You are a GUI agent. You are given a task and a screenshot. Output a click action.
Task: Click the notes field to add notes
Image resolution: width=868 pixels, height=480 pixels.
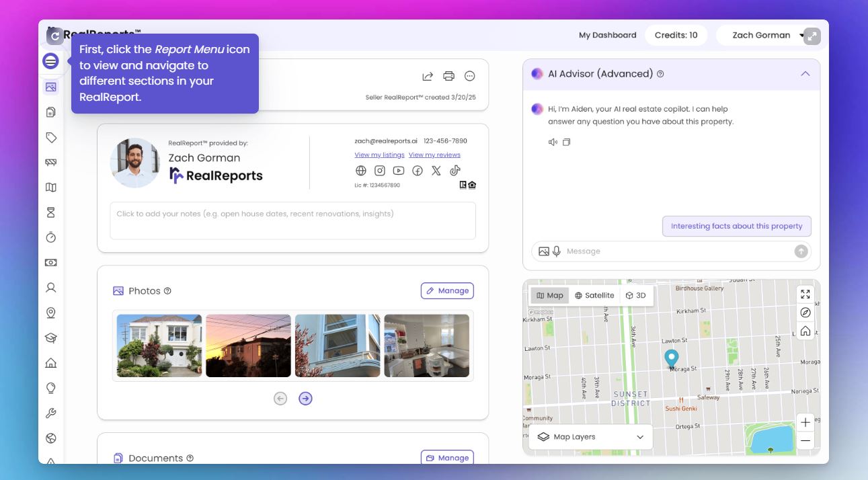point(293,221)
